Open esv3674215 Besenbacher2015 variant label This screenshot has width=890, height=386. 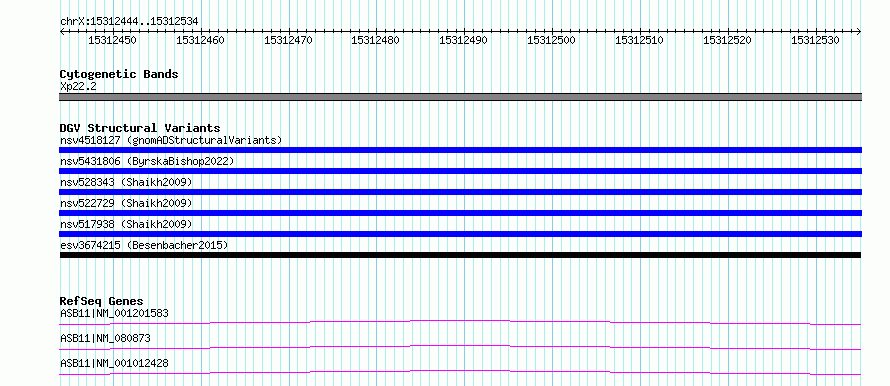click(x=144, y=245)
